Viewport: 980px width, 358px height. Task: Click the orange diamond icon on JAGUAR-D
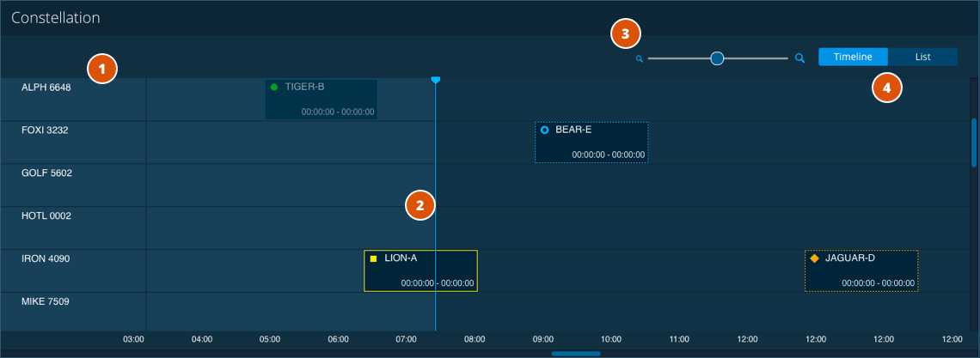814,258
